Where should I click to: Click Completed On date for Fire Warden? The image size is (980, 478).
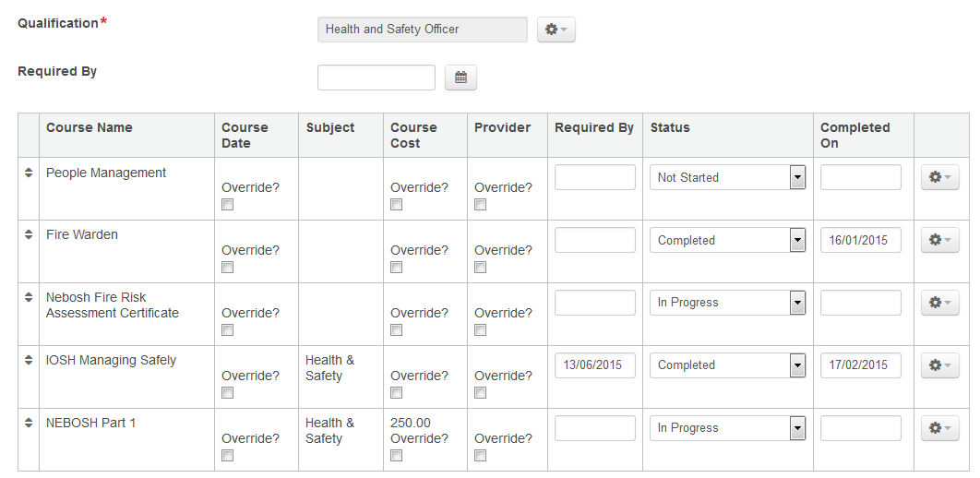coord(860,240)
